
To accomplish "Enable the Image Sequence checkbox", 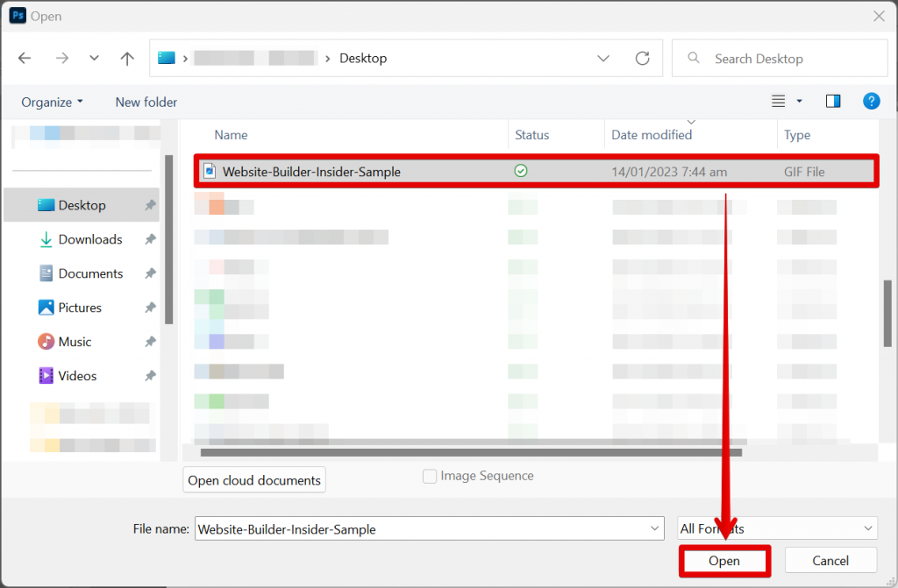I will [430, 476].
